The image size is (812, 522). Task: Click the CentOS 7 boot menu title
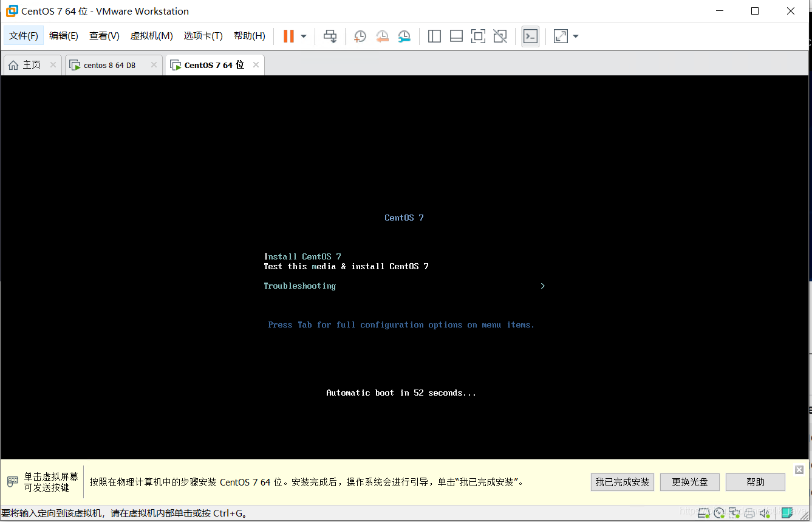pyautogui.click(x=404, y=218)
